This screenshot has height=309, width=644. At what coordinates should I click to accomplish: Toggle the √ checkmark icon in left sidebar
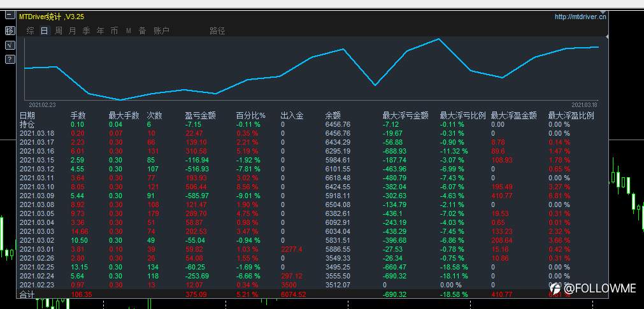coord(10,45)
